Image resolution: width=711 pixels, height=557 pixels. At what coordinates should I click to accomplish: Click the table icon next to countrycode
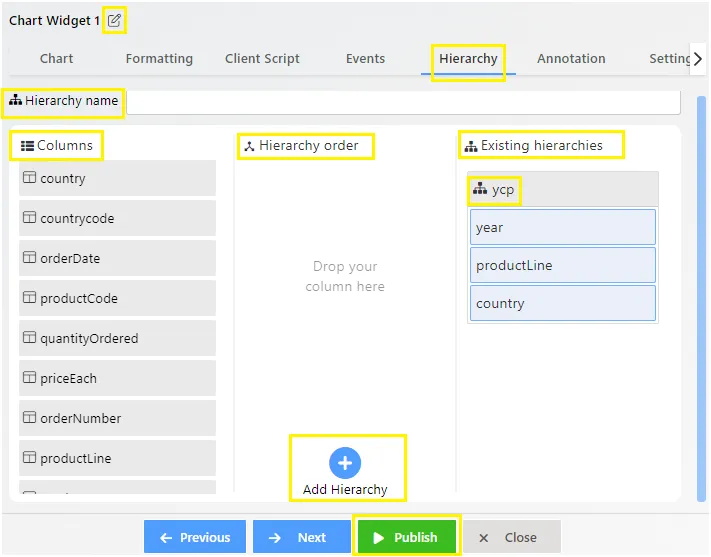29,217
